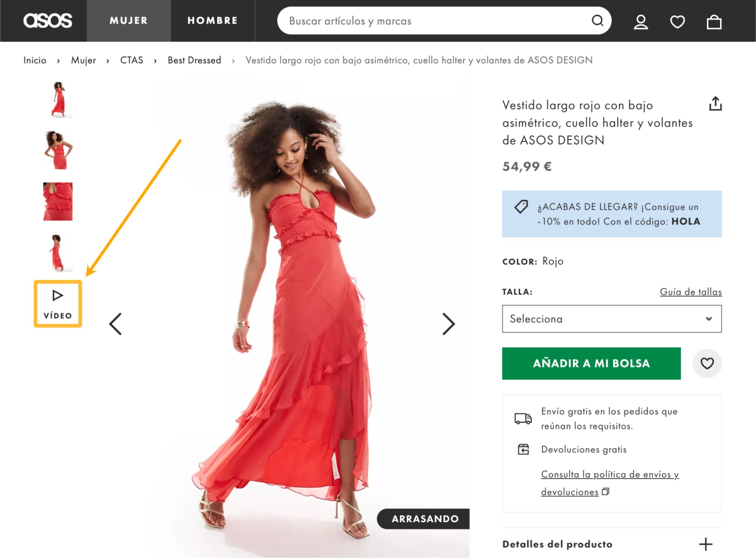
Task: Show the next product photo with the right arrow
Action: pyautogui.click(x=449, y=324)
